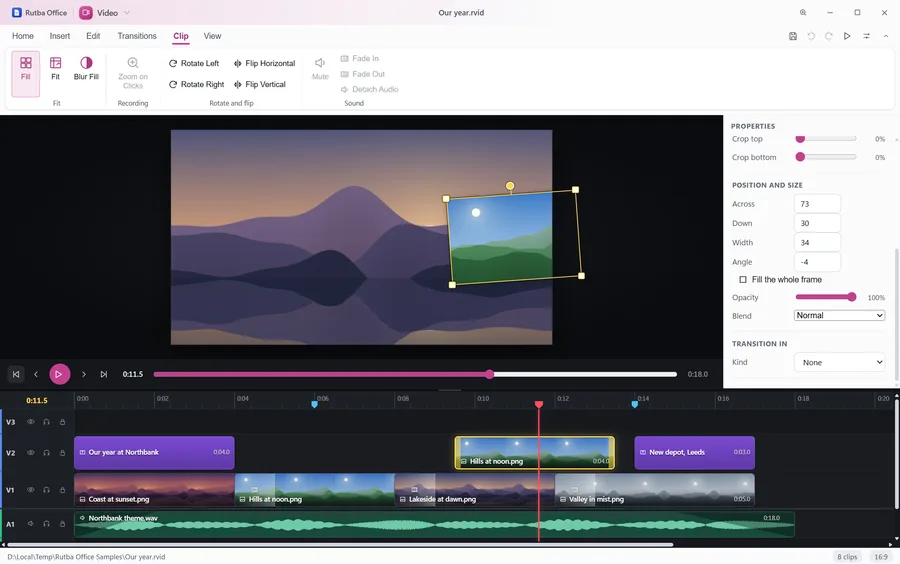This screenshot has height=564, width=900.
Task: Jump to start of the video
Action: (16, 374)
